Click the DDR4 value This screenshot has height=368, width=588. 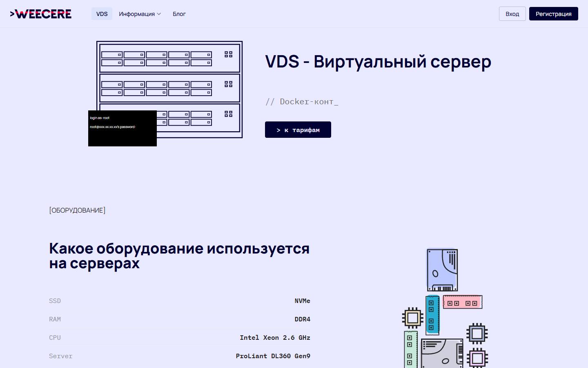tap(302, 319)
